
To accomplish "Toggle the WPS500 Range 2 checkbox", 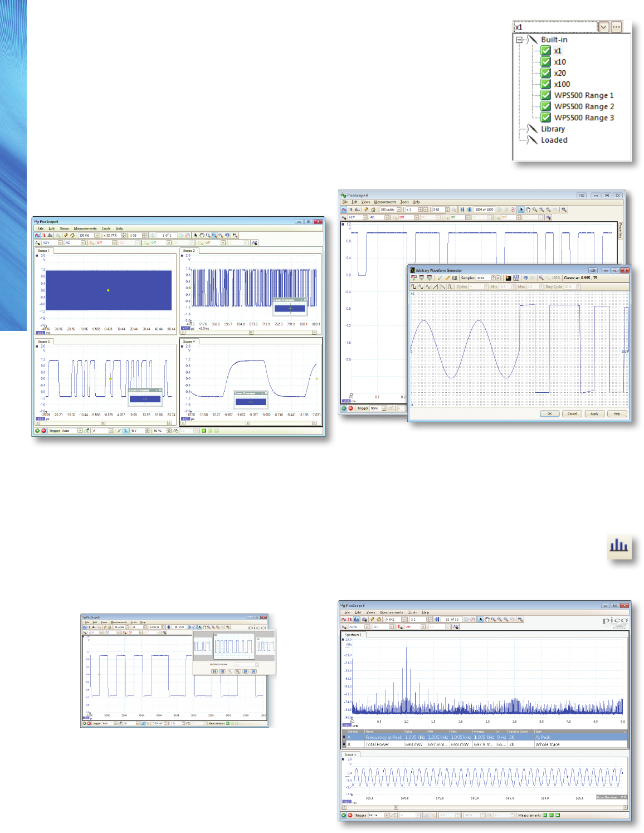I will [546, 106].
